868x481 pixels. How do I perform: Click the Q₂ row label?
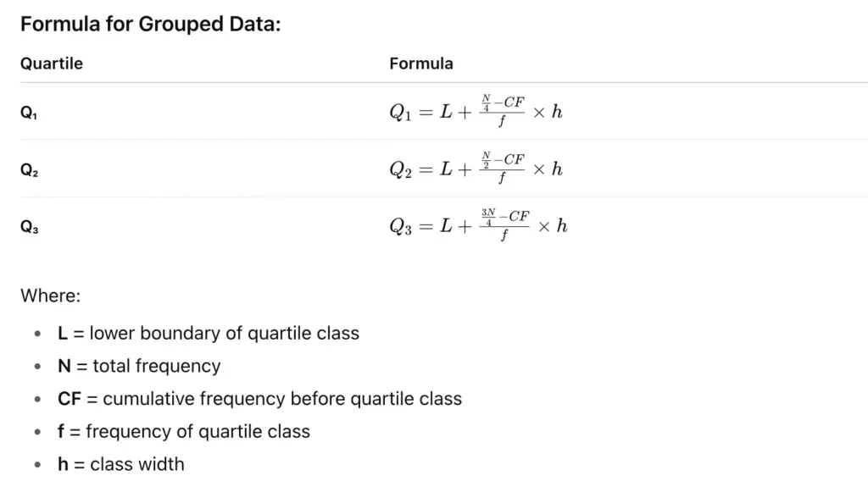[29, 170]
